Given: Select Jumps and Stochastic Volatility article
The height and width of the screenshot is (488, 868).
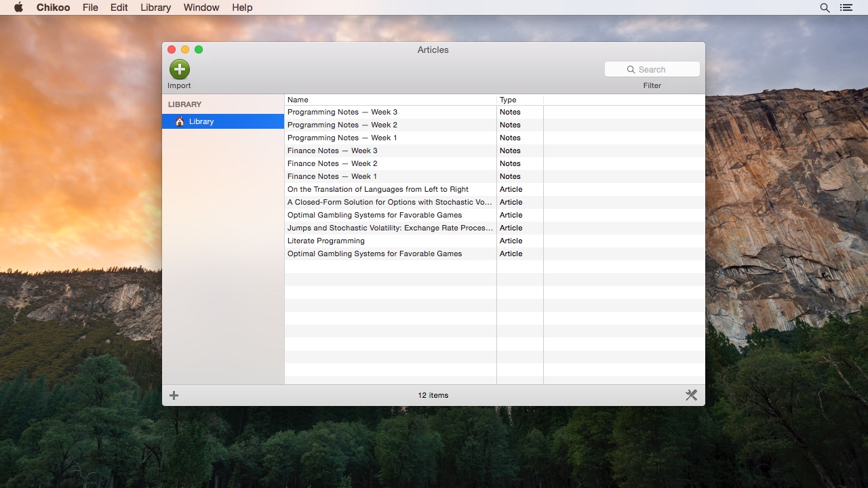Looking at the screenshot, I should pyautogui.click(x=390, y=228).
